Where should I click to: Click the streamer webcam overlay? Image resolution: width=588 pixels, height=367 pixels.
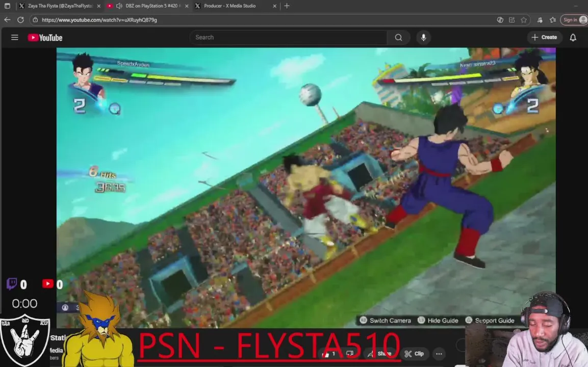[x=544, y=330]
